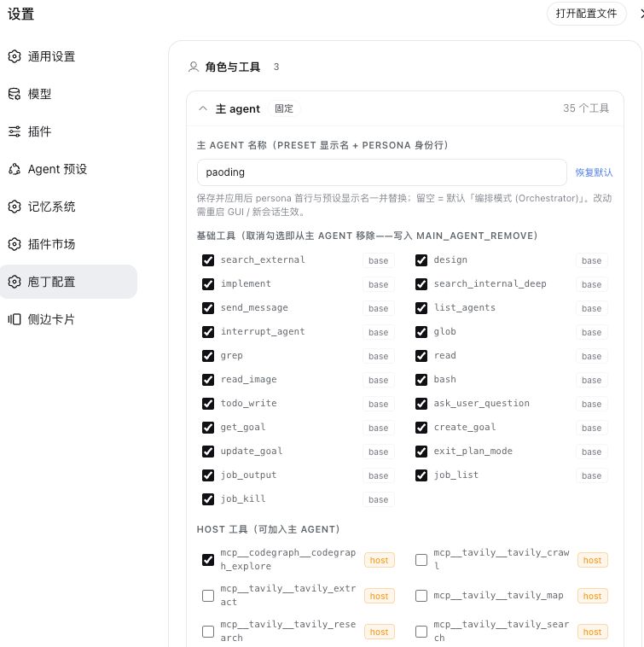
Task: Check mcp__tavily__tavily_map host tool
Action: [x=421, y=596]
